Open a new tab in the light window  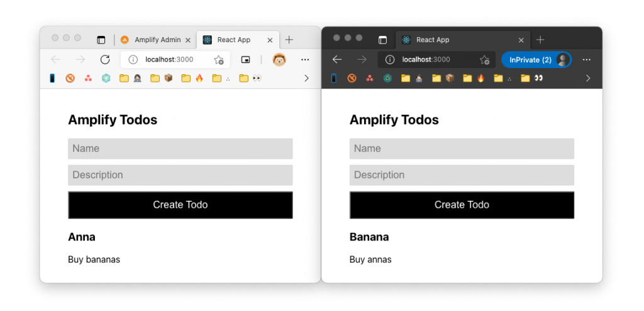coord(289,40)
